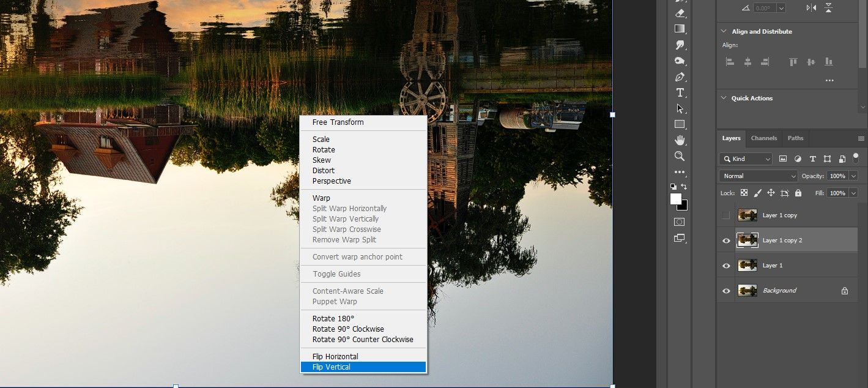This screenshot has height=388, width=868.
Task: Toggle layer filtering on or off
Action: click(856, 157)
